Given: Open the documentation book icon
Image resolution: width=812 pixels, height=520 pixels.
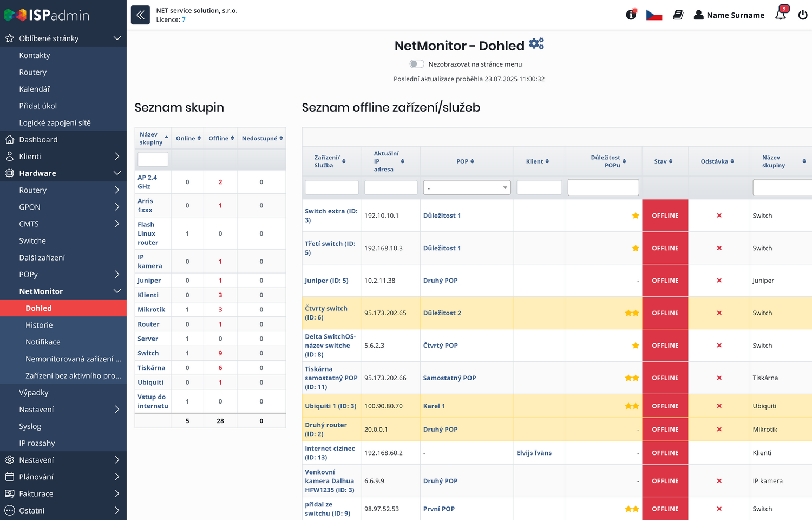Looking at the screenshot, I should [678, 15].
